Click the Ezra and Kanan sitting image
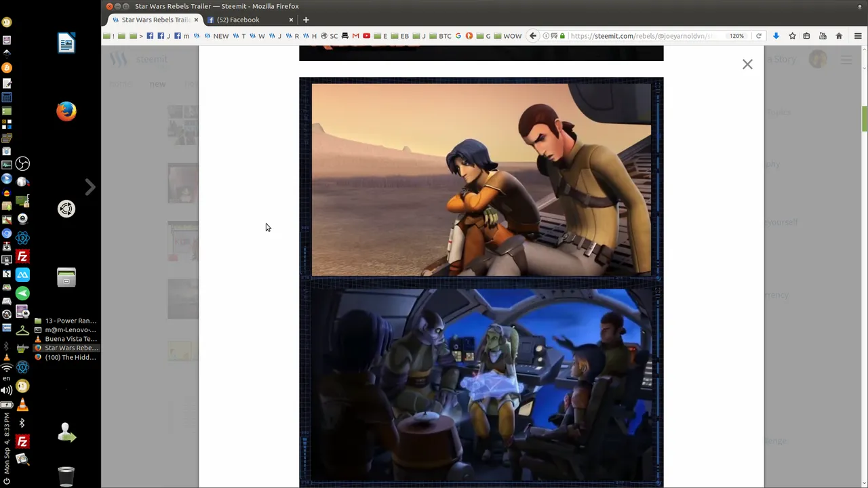The width and height of the screenshot is (868, 488). click(481, 180)
